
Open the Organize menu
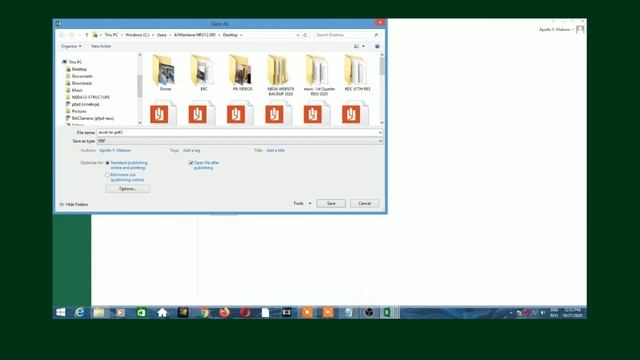(71, 46)
